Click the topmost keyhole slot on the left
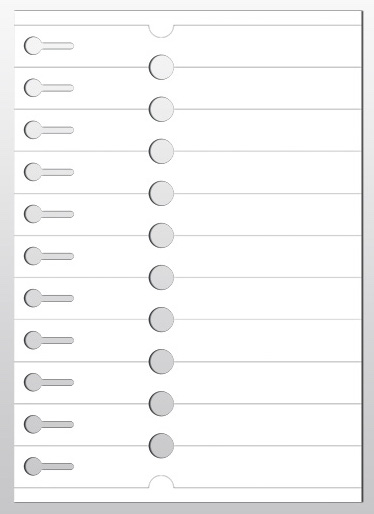Screen dimensions: 374x514 [49, 46]
